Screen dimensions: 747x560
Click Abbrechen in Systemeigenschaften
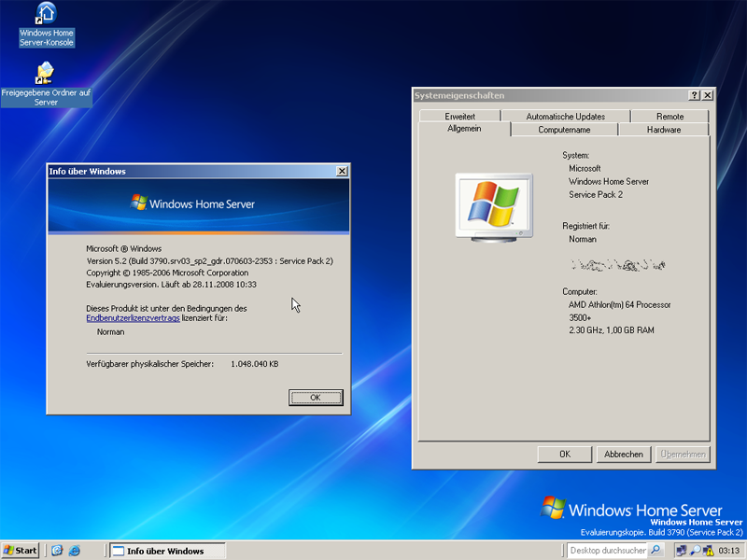click(x=624, y=454)
